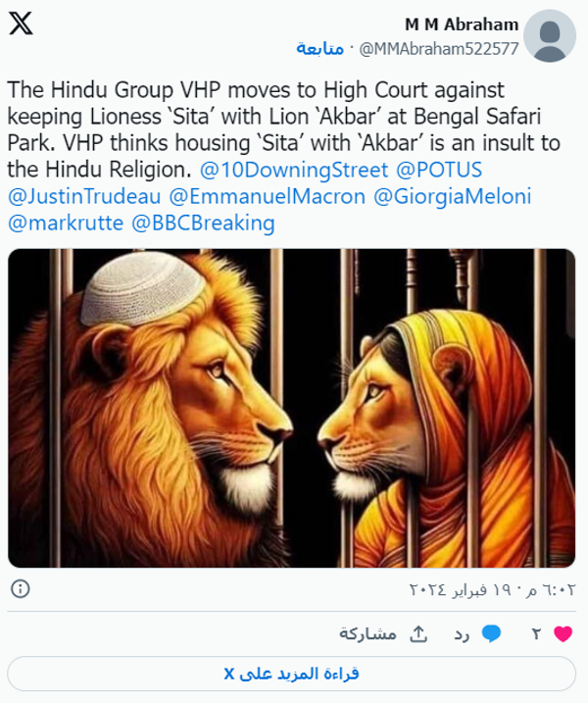Click the pink heart like icon
This screenshot has height=703, width=588.
pyautogui.click(x=563, y=633)
